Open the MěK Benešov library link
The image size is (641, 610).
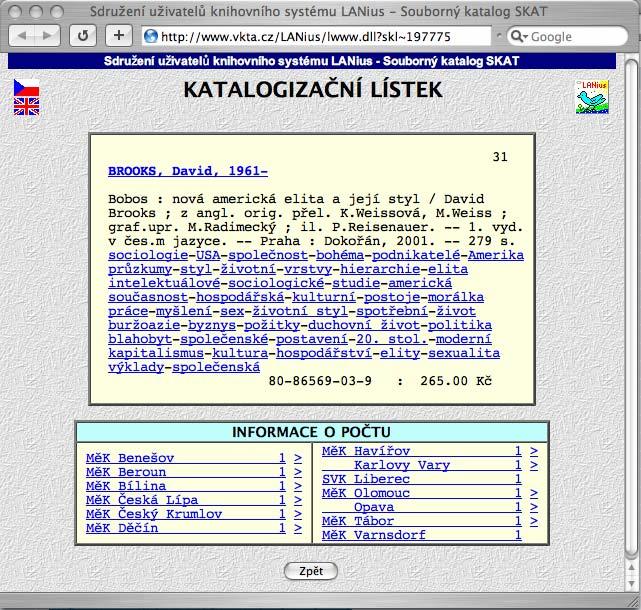tap(186, 458)
